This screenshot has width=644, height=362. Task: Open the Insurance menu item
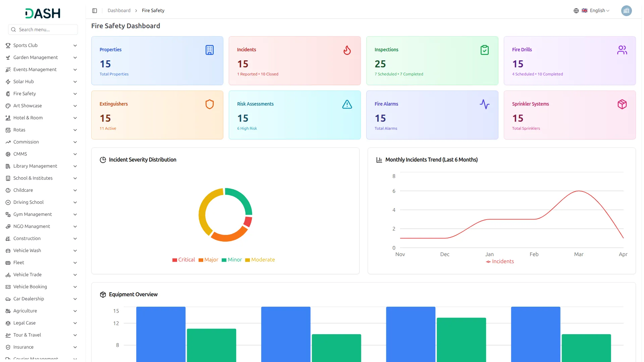point(42,347)
